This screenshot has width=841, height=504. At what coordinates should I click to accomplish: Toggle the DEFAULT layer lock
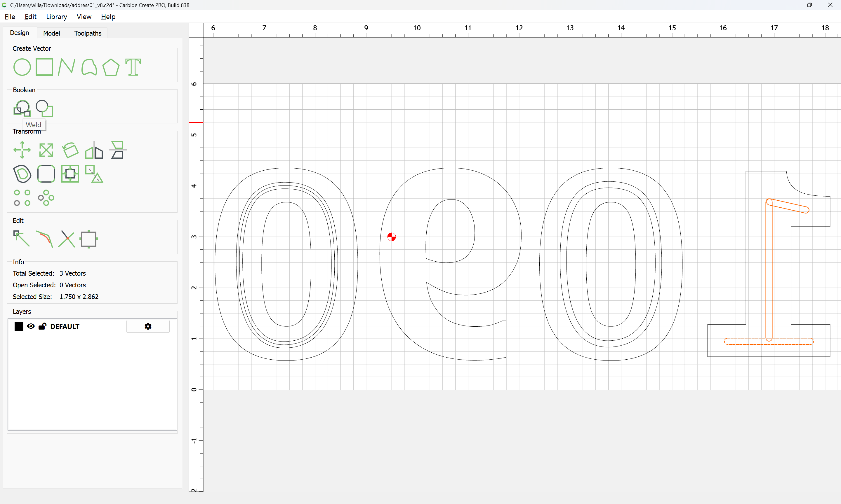(x=42, y=326)
